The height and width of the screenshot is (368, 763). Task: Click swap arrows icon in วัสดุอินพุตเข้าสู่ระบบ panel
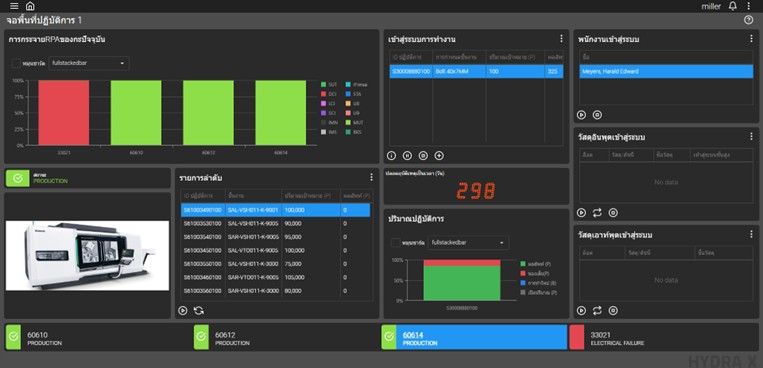(597, 213)
